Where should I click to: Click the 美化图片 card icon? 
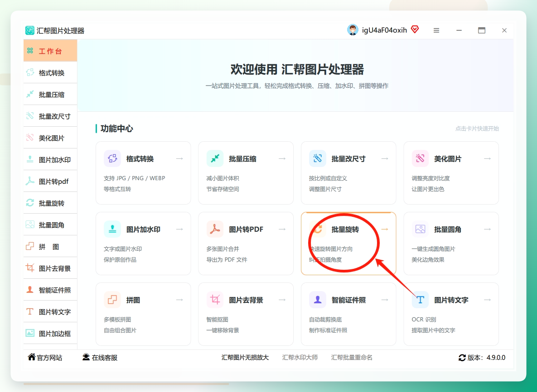click(420, 158)
